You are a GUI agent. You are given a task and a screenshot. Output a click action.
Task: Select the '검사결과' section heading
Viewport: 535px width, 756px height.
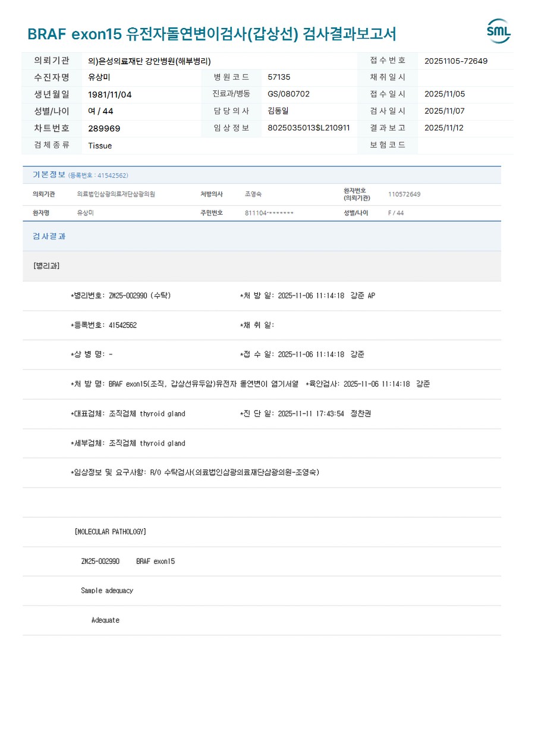[49, 236]
